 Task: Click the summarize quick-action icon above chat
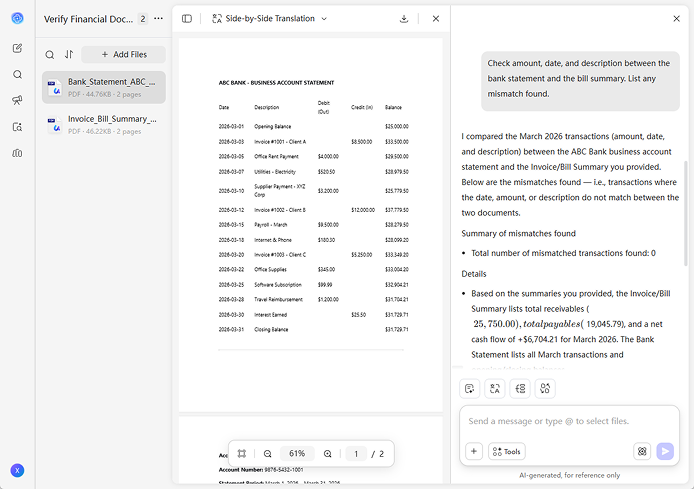[x=470, y=389]
